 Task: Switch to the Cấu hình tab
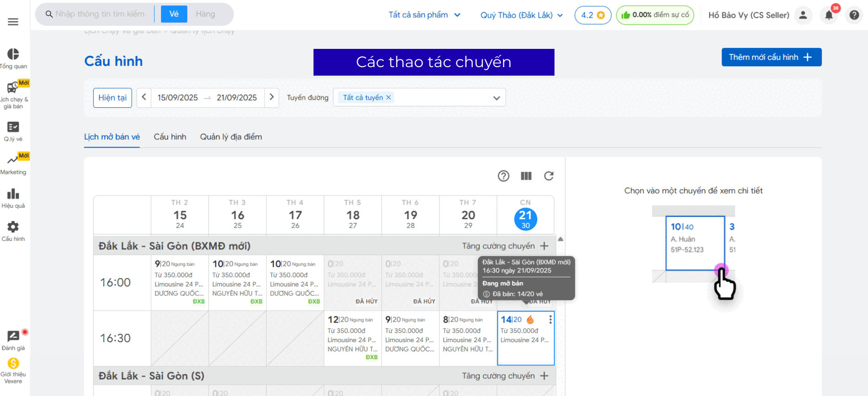tap(170, 137)
